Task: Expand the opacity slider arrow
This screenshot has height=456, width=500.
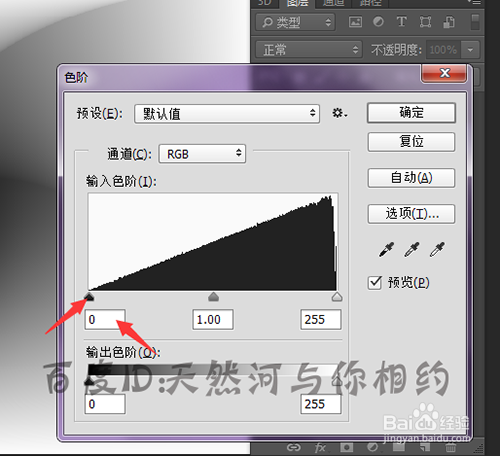Action: (470, 50)
